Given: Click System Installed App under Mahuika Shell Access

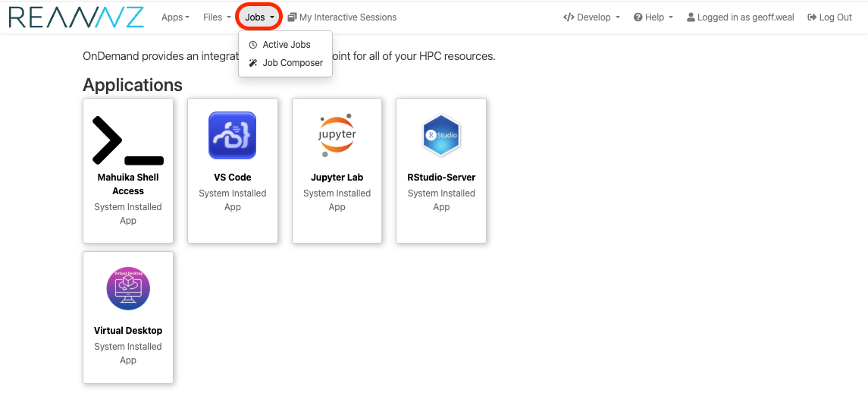Looking at the screenshot, I should coord(128,213).
